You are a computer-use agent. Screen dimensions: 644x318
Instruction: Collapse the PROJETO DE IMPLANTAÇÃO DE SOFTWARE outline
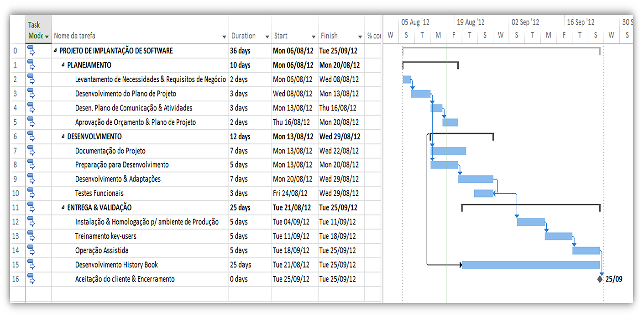point(55,51)
